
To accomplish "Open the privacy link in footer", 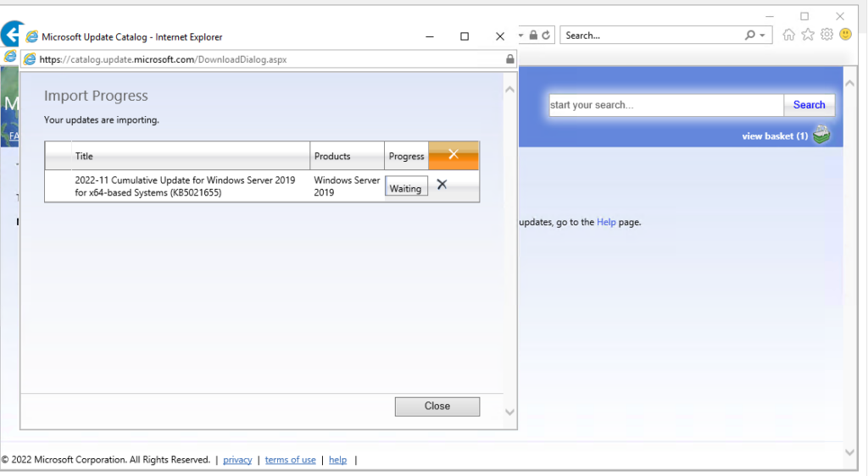I will (237, 460).
